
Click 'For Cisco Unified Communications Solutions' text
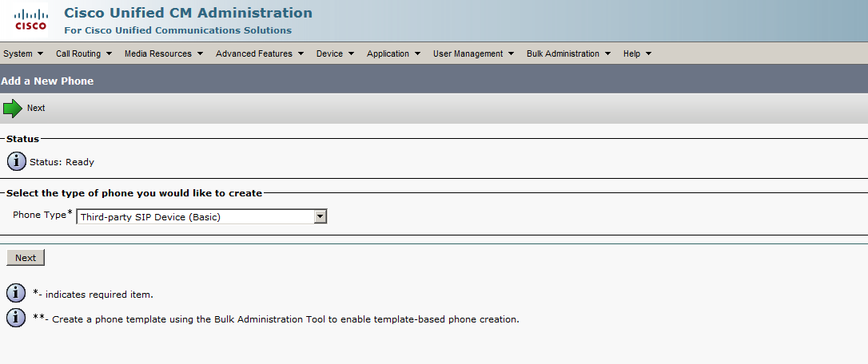[x=177, y=30]
